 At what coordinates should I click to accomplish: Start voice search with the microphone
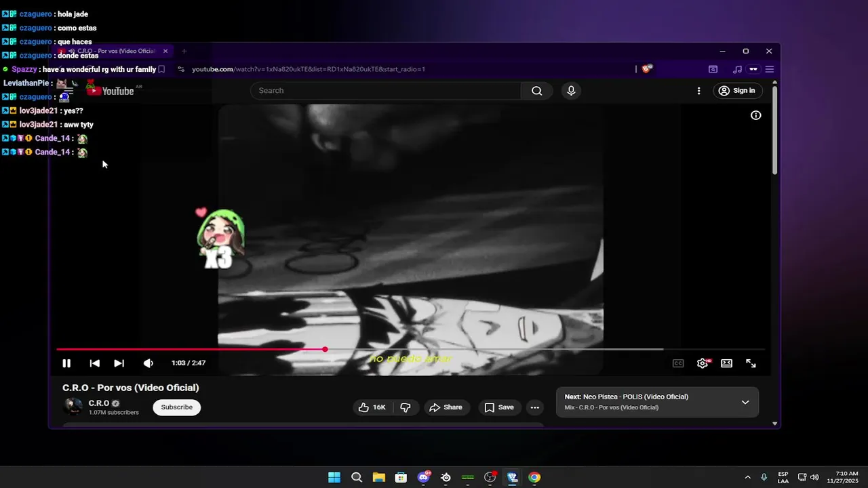click(571, 91)
